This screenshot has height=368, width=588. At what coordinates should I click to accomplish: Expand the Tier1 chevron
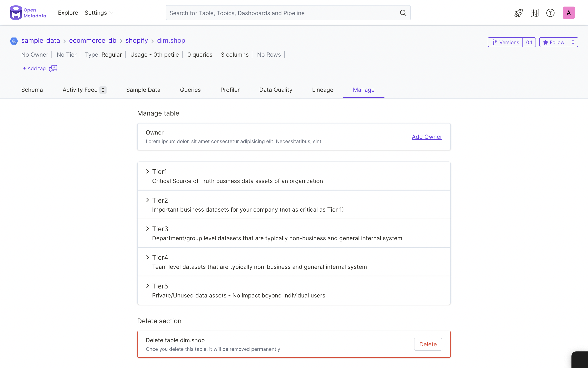(x=147, y=171)
